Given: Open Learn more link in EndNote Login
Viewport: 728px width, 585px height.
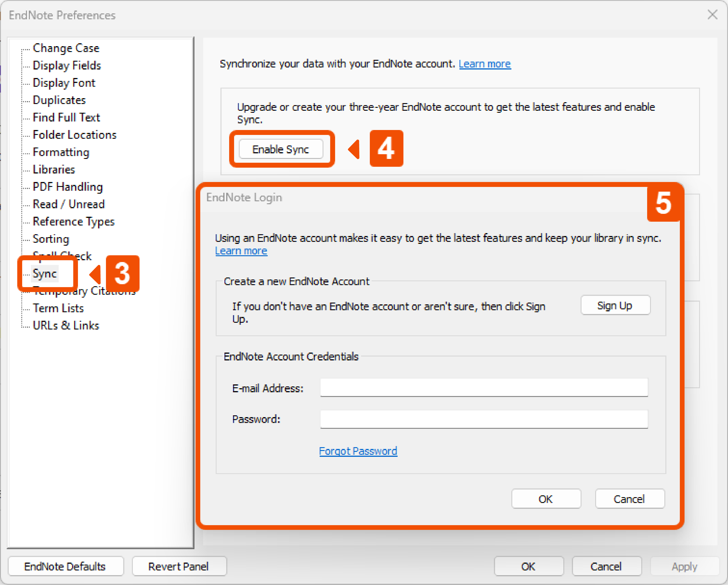Looking at the screenshot, I should tap(241, 251).
